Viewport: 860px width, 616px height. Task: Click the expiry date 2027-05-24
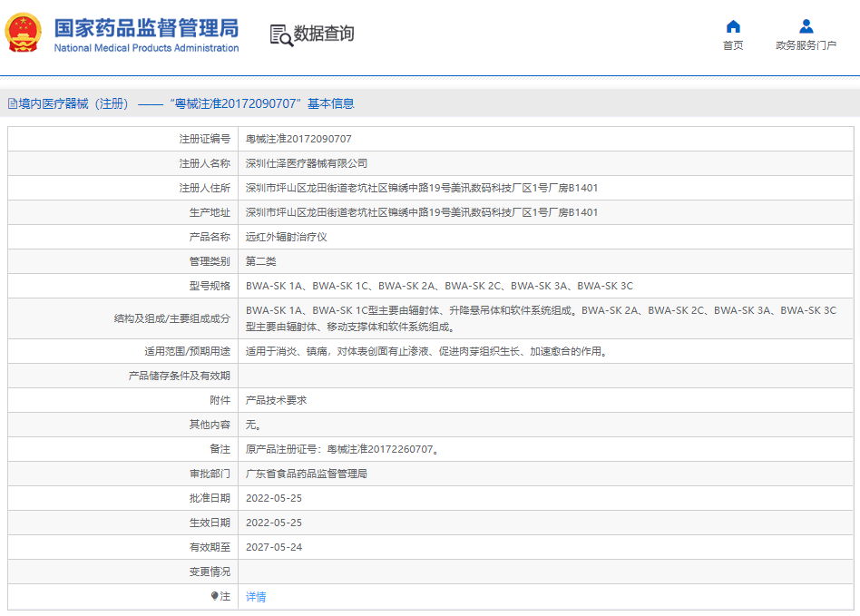(x=274, y=547)
